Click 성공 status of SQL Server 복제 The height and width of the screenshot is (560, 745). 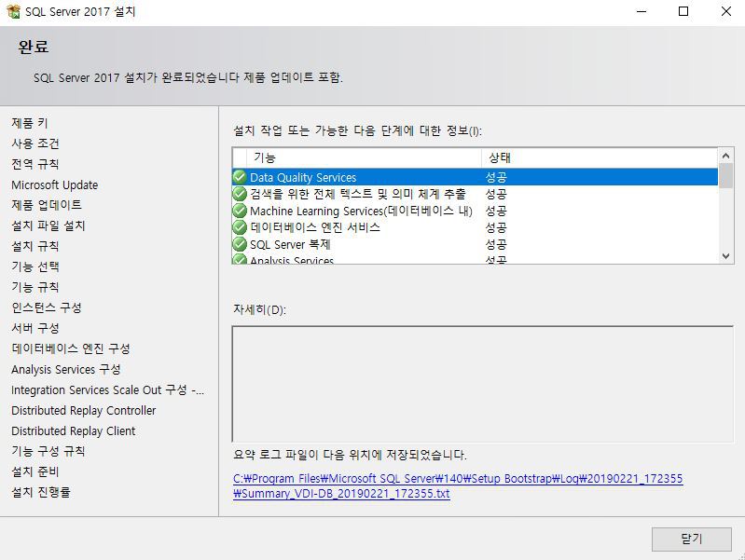[496, 244]
